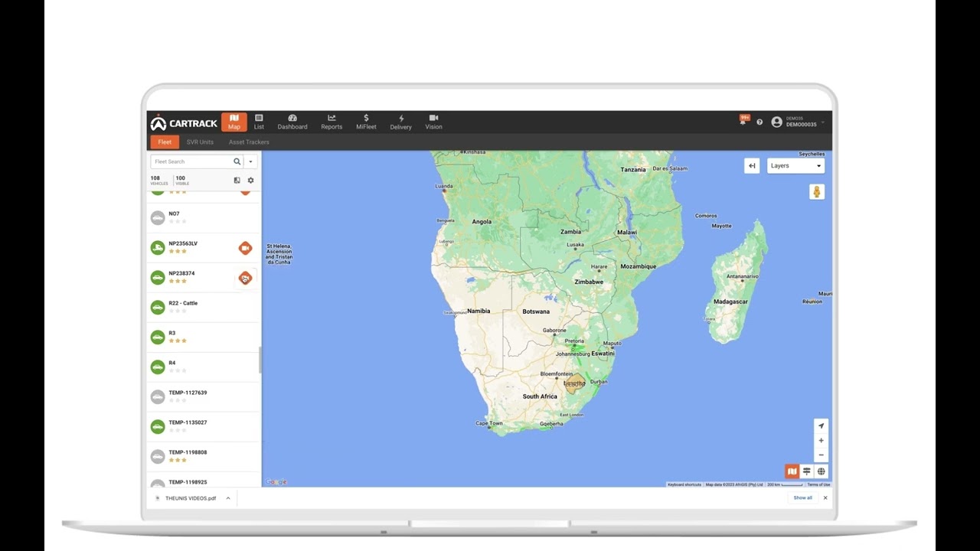The image size is (980, 551).
Task: Open the help question mark icon
Action: click(759, 122)
